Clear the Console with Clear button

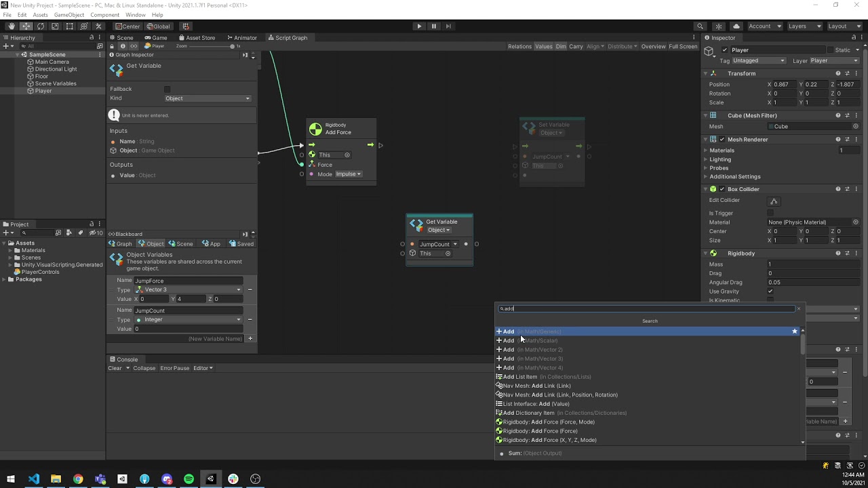pyautogui.click(x=115, y=368)
